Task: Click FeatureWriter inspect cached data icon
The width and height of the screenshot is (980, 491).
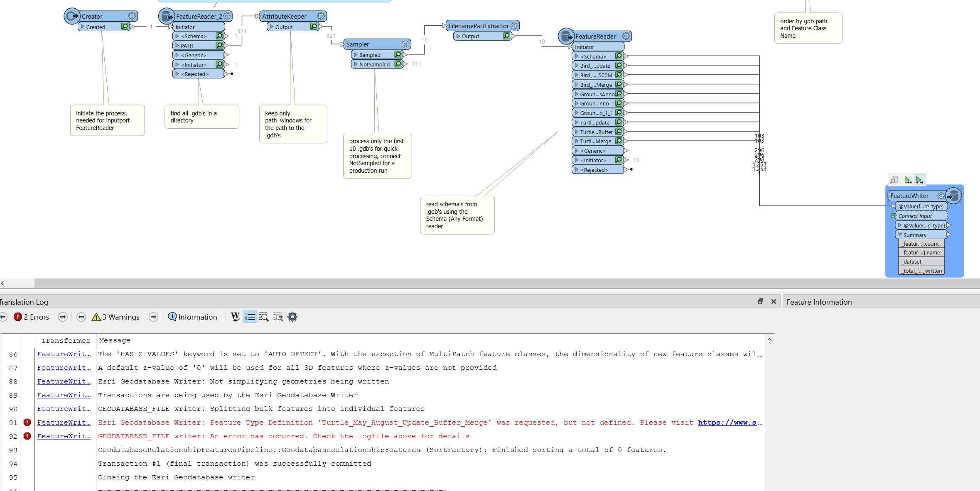Action: point(894,180)
